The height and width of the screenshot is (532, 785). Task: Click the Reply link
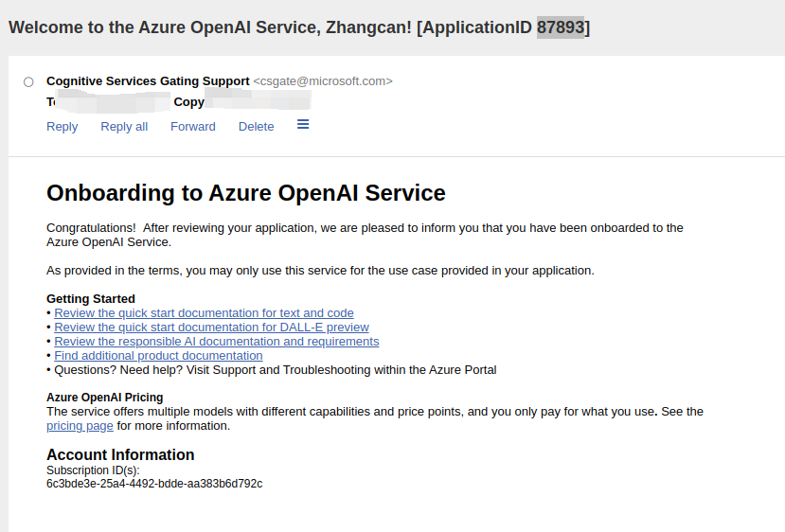coord(62,127)
